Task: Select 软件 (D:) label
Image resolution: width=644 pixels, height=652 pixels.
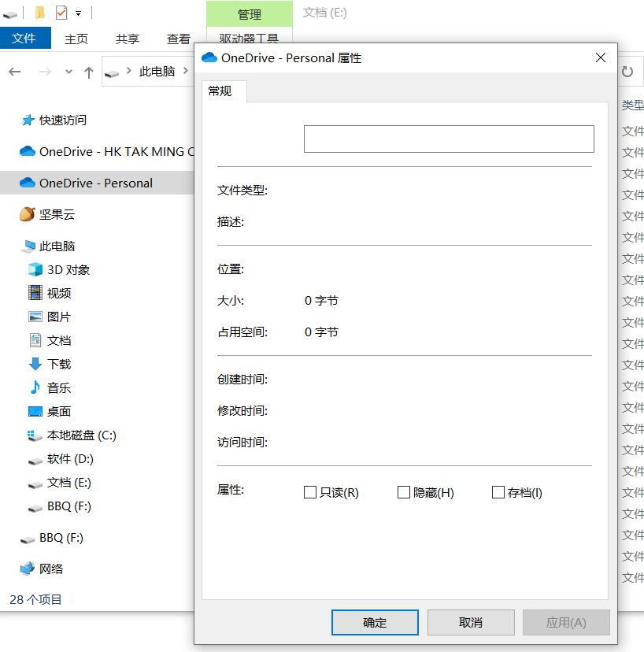Action: click(x=70, y=459)
